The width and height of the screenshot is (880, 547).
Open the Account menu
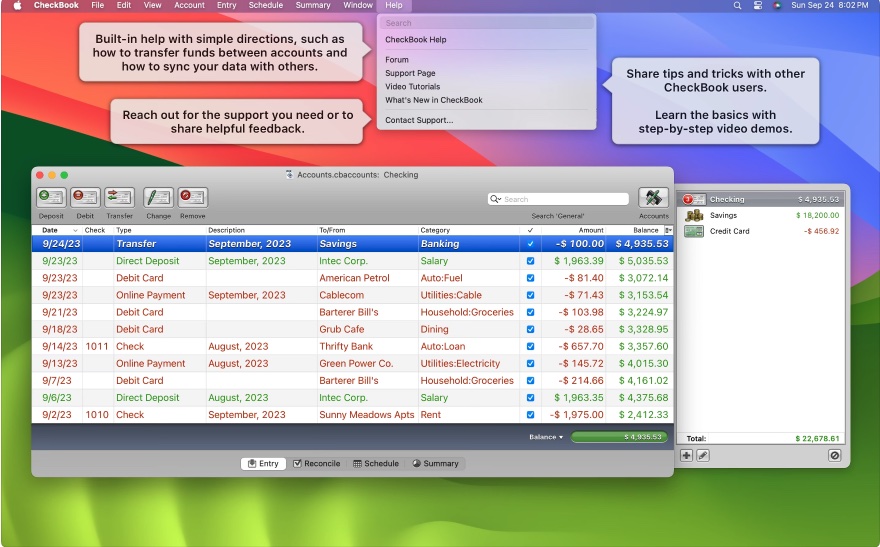189,5
